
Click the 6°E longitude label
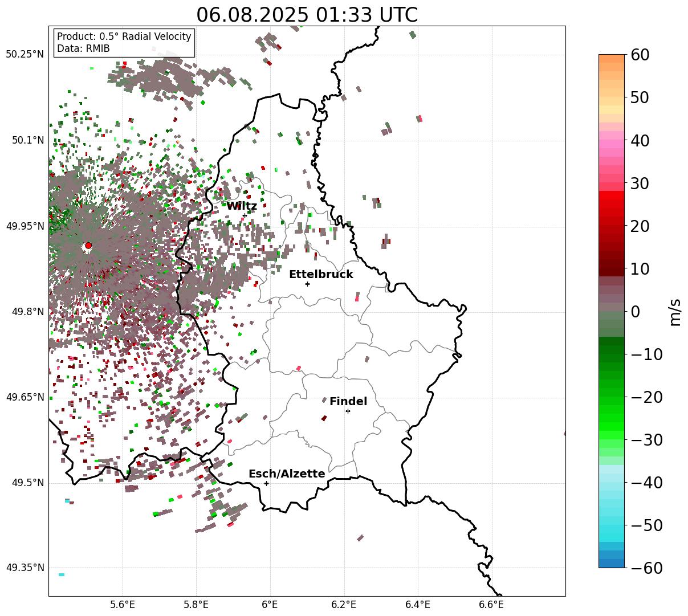[270, 604]
